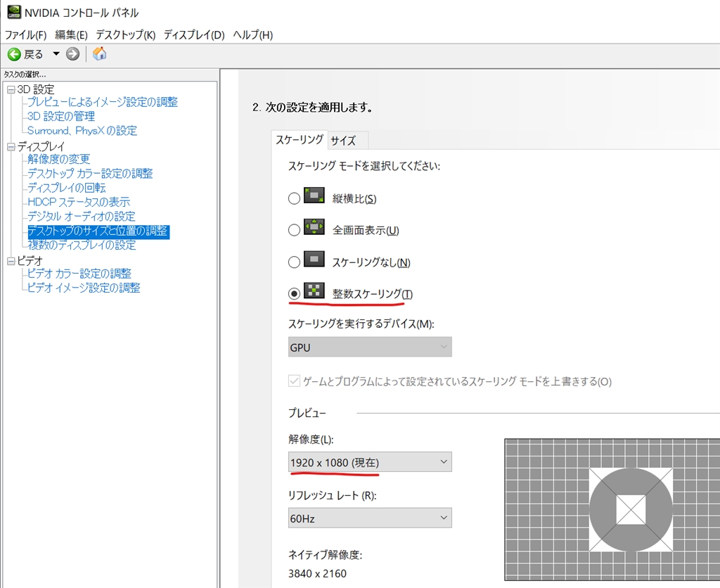Collapse the 3D 設定 tree node
Viewport: 720px width, 588px height.
pyautogui.click(x=11, y=89)
